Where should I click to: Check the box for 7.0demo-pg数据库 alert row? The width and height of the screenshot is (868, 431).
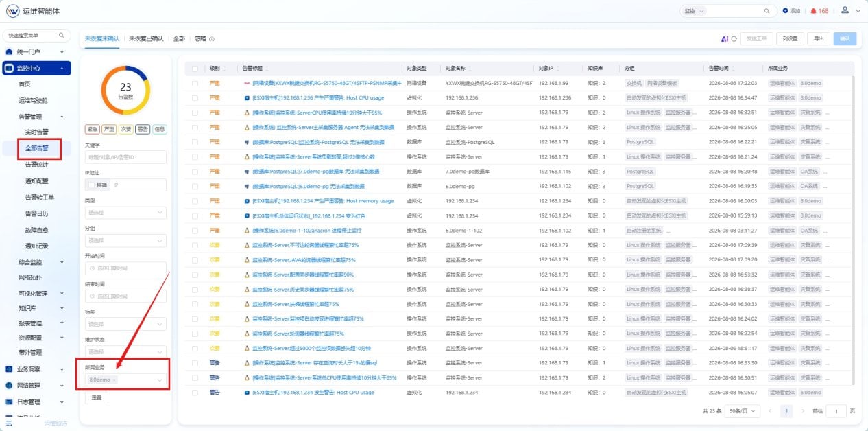tap(195, 172)
